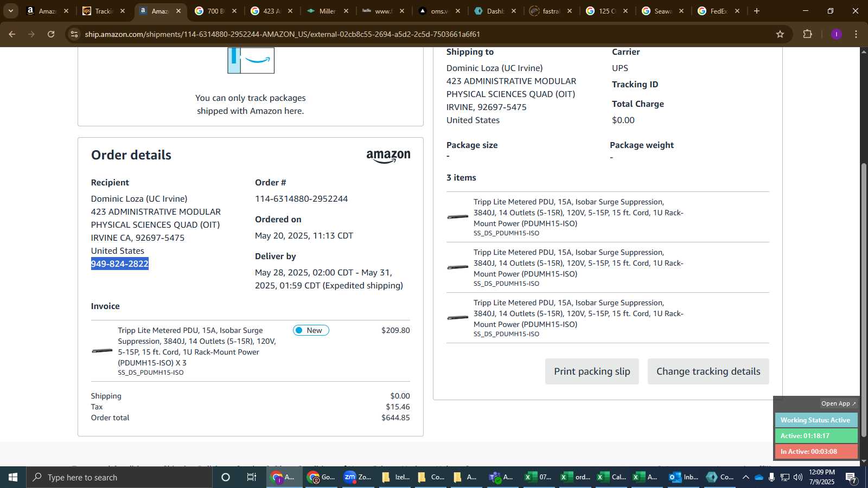Click Open App in the tracker widget
The image size is (868, 488).
(838, 403)
